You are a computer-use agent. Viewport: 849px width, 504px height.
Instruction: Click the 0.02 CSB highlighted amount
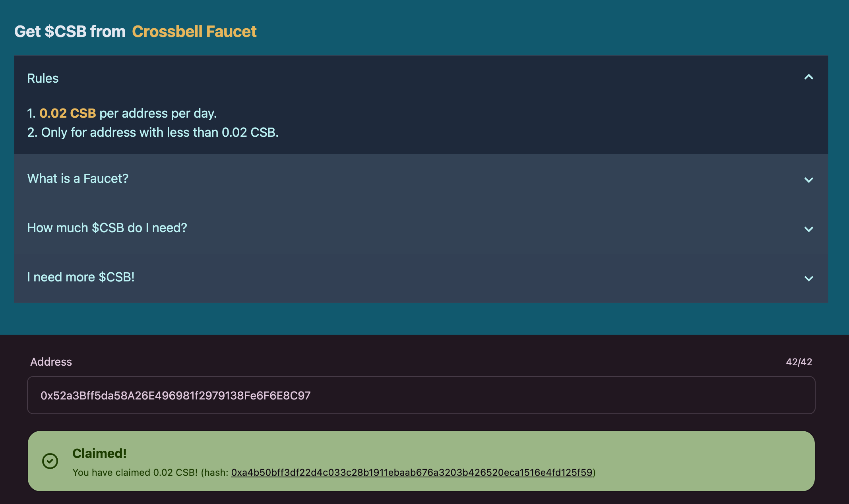tap(68, 113)
